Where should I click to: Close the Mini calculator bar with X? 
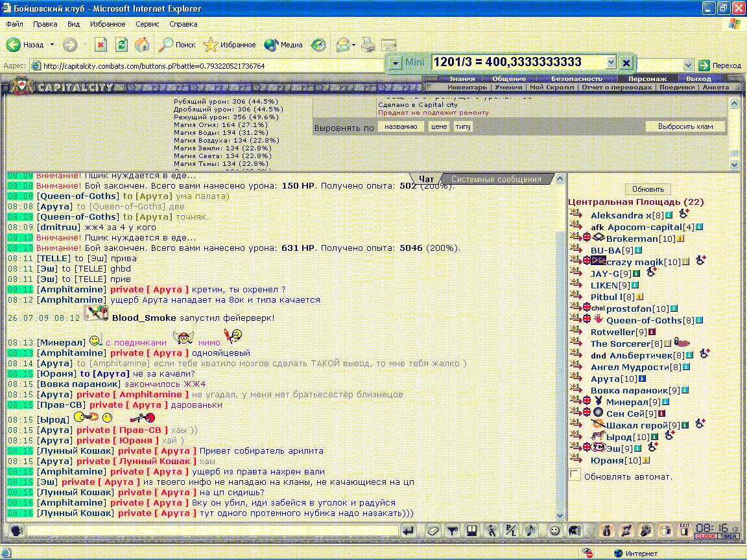(626, 62)
